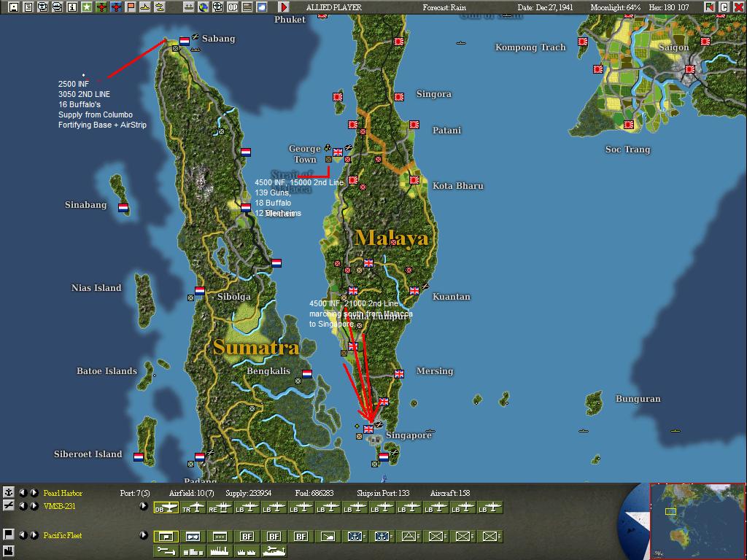Select the red plane on green background icon
Screen dimensions: 747x560
point(101,7)
